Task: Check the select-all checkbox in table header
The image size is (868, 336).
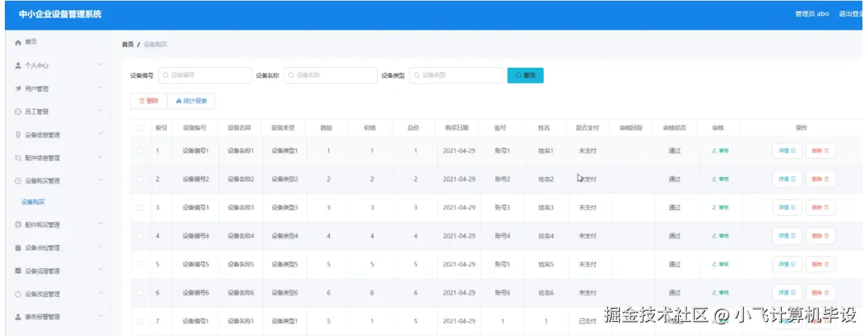Action: click(x=141, y=128)
